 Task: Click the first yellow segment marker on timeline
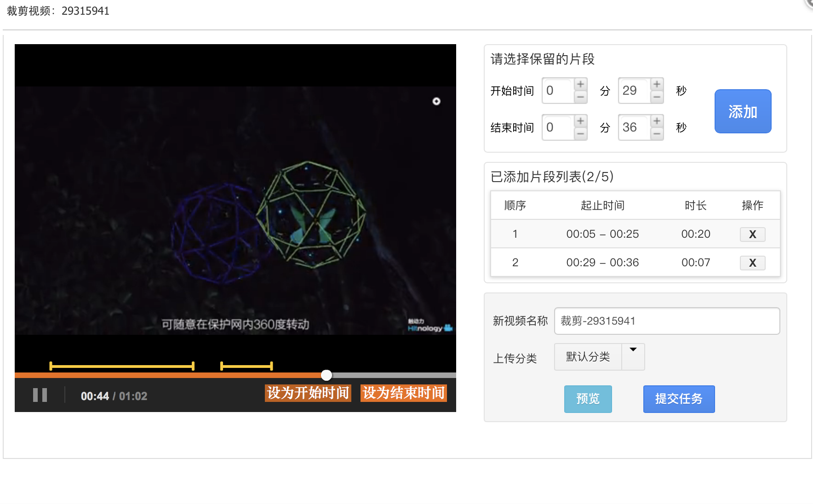(122, 366)
